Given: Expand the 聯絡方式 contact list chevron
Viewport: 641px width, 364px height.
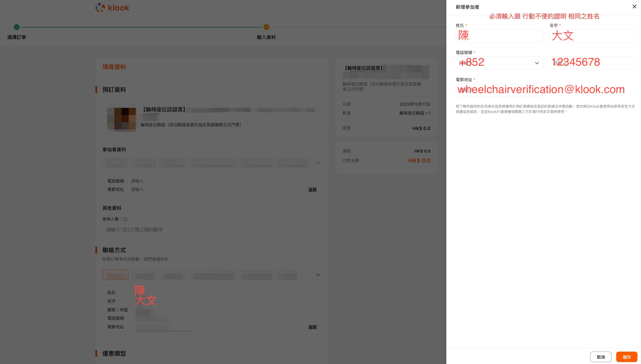Looking at the screenshot, I should point(318,275).
